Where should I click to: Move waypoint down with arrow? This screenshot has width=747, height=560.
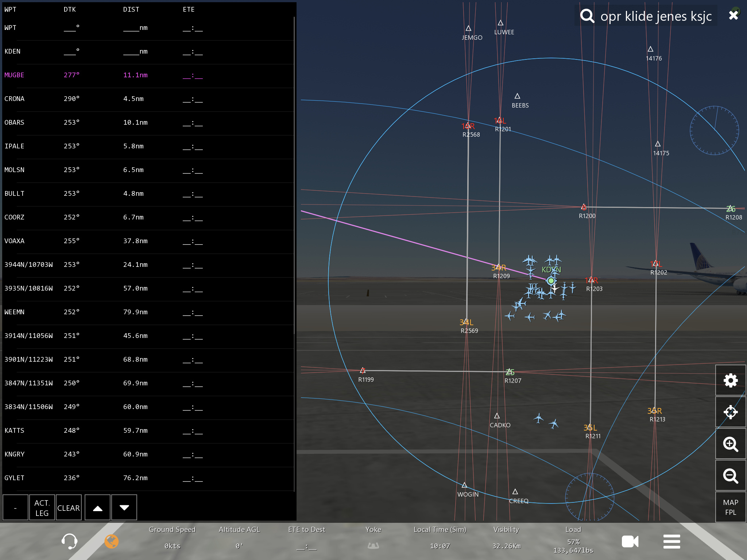124,507
